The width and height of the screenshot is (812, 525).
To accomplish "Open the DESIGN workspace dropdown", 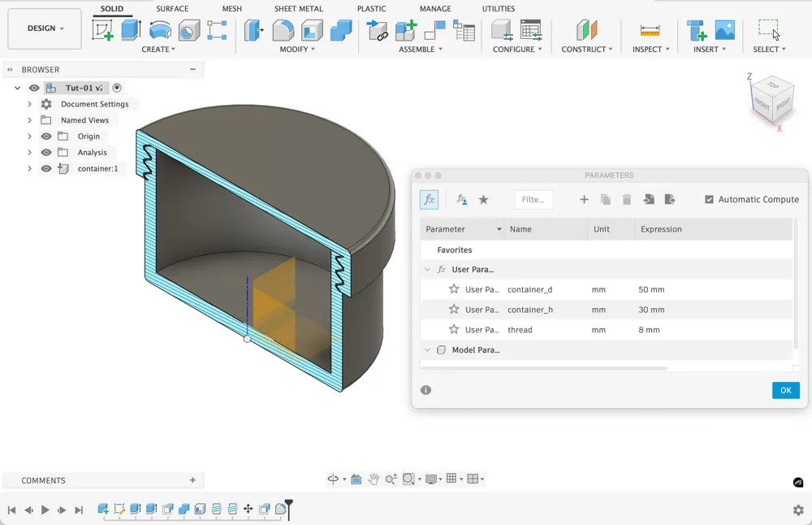I will 45,28.
